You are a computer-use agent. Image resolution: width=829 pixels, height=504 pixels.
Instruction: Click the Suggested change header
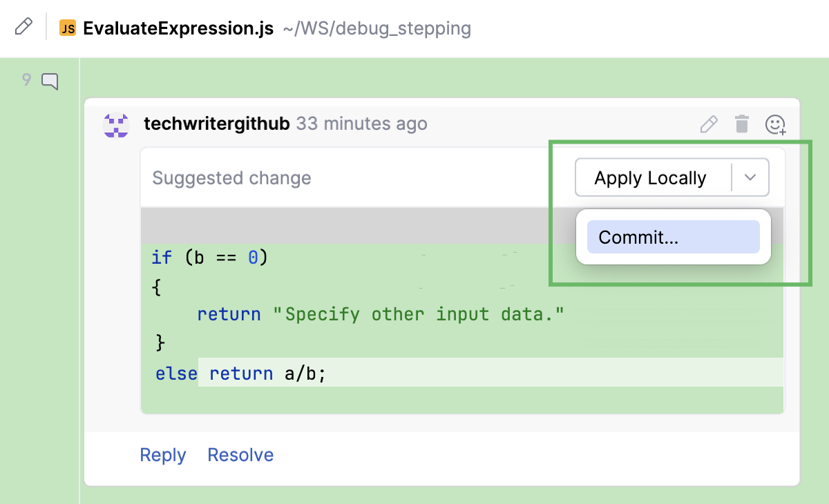pyautogui.click(x=231, y=177)
